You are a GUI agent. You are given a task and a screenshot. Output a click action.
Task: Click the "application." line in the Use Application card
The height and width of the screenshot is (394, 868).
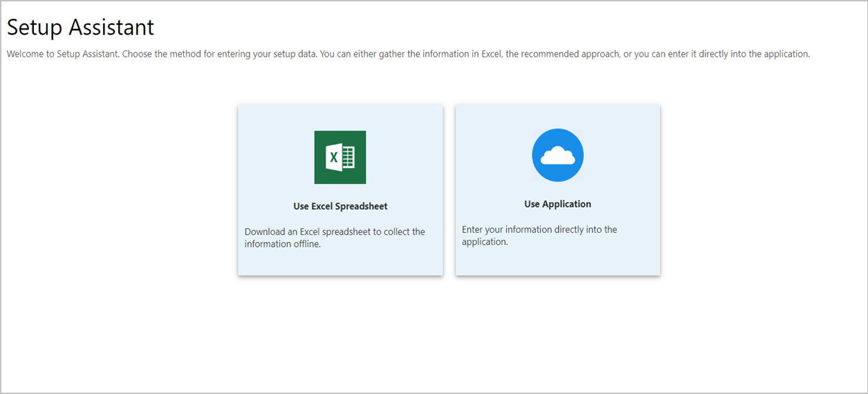click(x=485, y=242)
